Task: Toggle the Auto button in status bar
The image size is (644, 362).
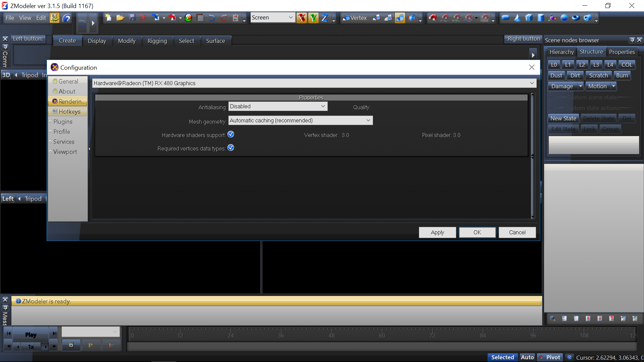Action: (x=527, y=357)
